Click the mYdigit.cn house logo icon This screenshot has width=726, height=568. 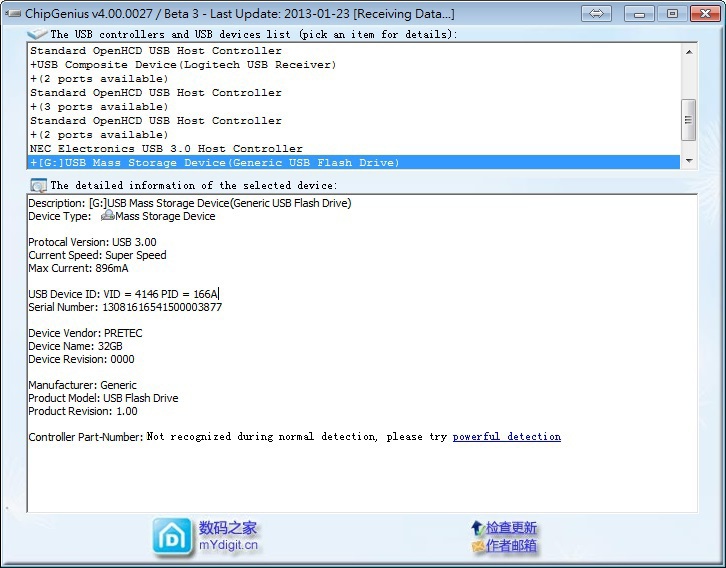click(x=172, y=537)
